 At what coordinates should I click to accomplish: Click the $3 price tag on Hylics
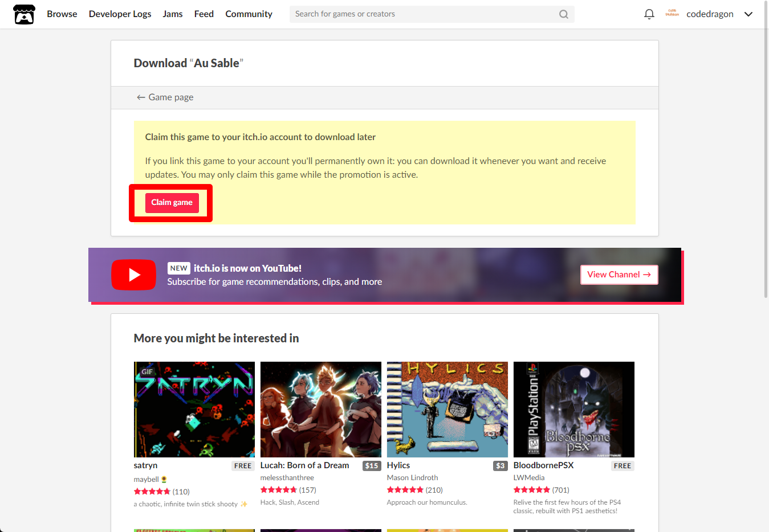pos(500,466)
